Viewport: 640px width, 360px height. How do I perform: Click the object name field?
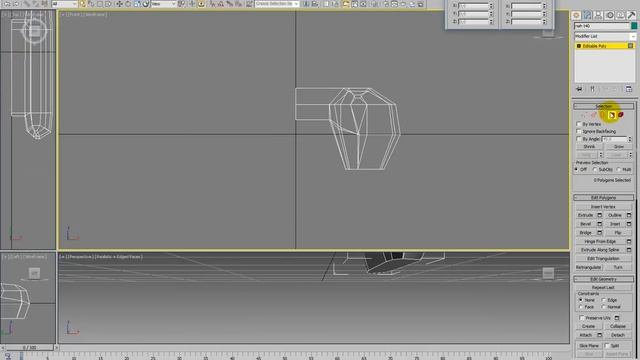[602, 26]
